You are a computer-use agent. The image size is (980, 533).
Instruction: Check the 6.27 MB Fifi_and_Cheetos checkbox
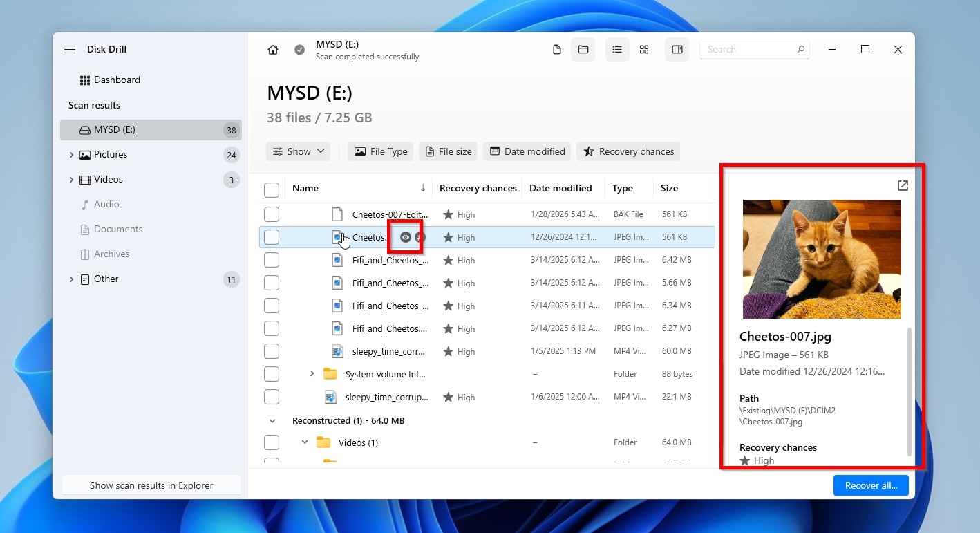[272, 328]
